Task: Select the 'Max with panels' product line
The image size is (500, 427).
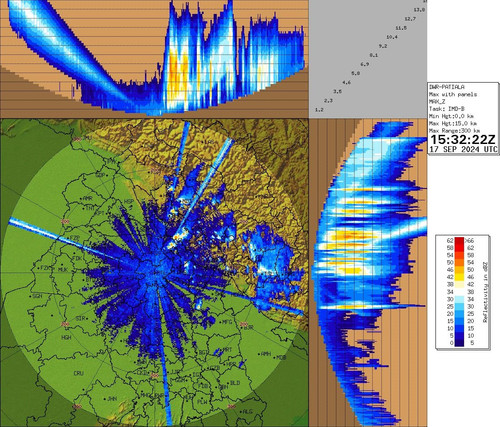Action: click(x=453, y=95)
